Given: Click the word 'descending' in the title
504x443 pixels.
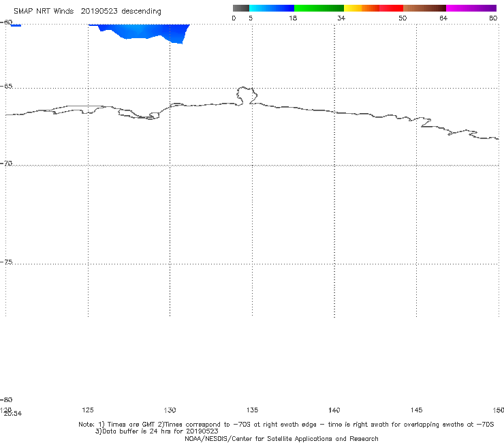Looking at the screenshot, I should [x=141, y=12].
